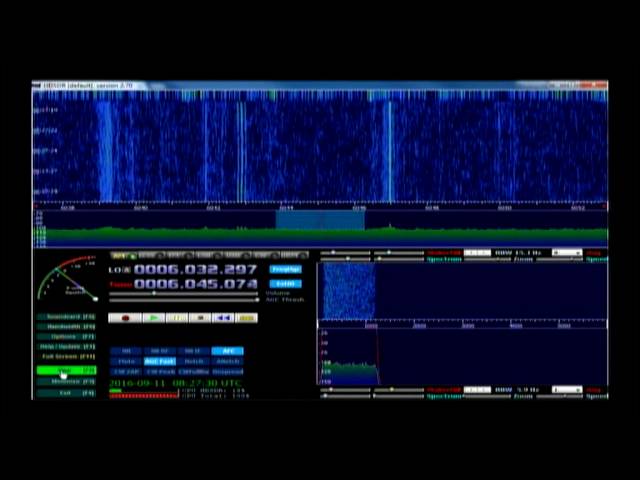The height and width of the screenshot is (480, 640).
Task: Open the upper averaging dropdown
Action: pos(567,253)
